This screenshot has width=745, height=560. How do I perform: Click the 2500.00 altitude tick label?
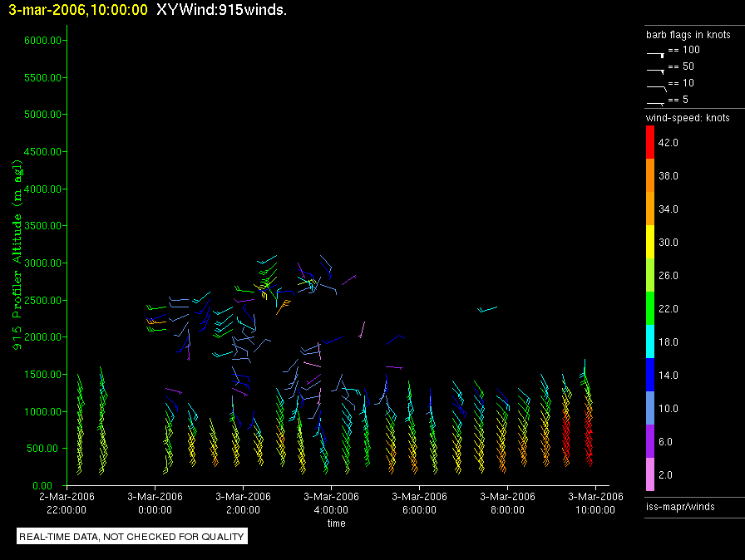42,300
